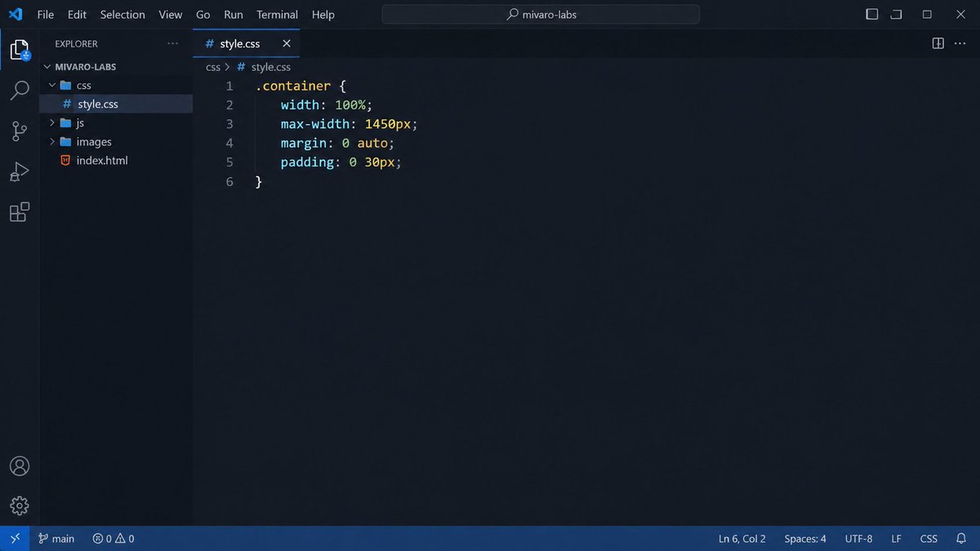
Task: Open the Terminal menu
Action: pos(277,15)
